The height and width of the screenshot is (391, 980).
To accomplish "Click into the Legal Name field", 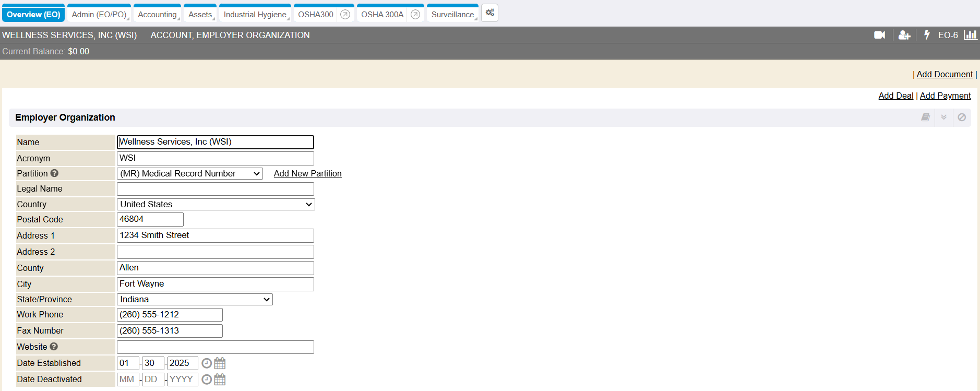I will (x=215, y=189).
